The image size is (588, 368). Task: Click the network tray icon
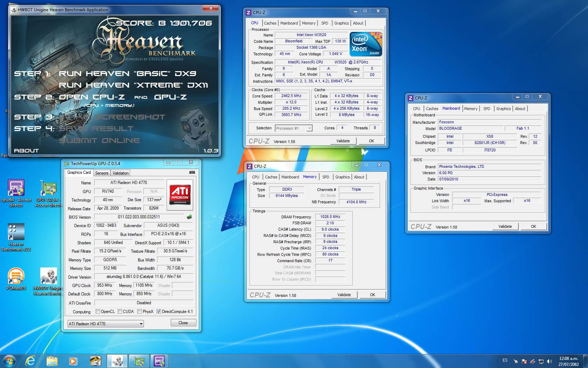tap(541, 361)
